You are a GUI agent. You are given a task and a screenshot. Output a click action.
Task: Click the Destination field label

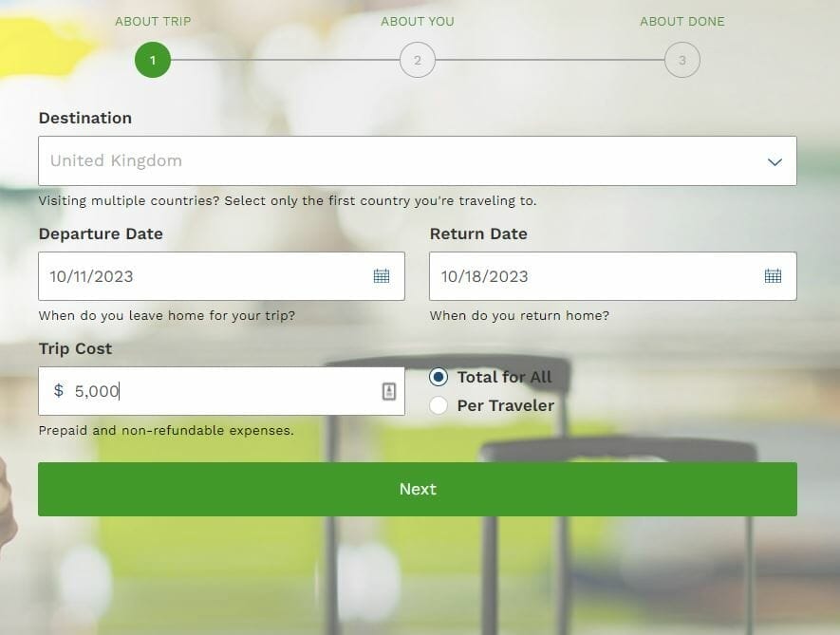pos(85,118)
